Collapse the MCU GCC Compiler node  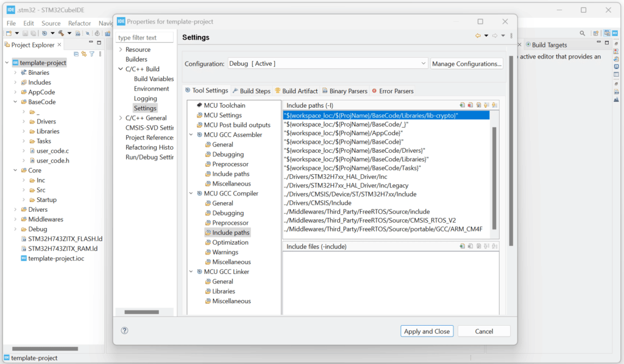pyautogui.click(x=191, y=194)
